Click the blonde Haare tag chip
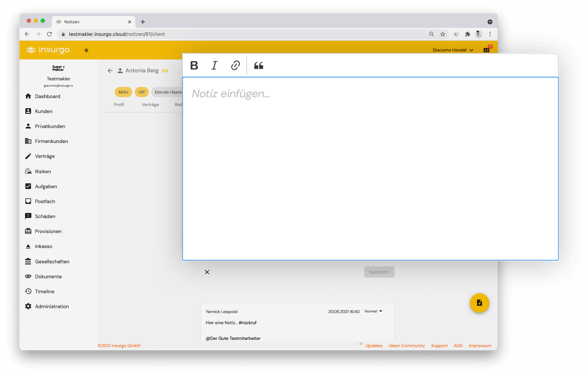 (167, 92)
